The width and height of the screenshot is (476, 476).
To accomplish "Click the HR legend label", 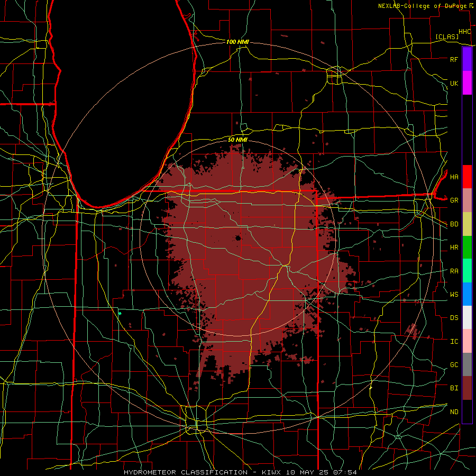I will (x=454, y=248).
